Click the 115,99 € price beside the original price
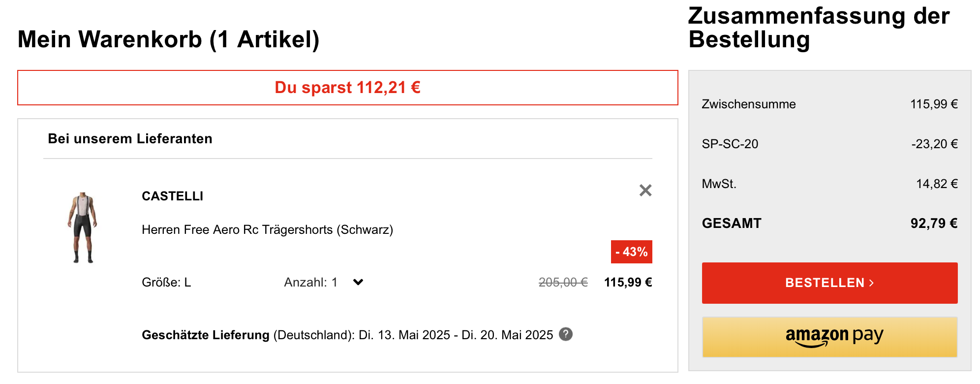This screenshot has width=980, height=384. (628, 283)
